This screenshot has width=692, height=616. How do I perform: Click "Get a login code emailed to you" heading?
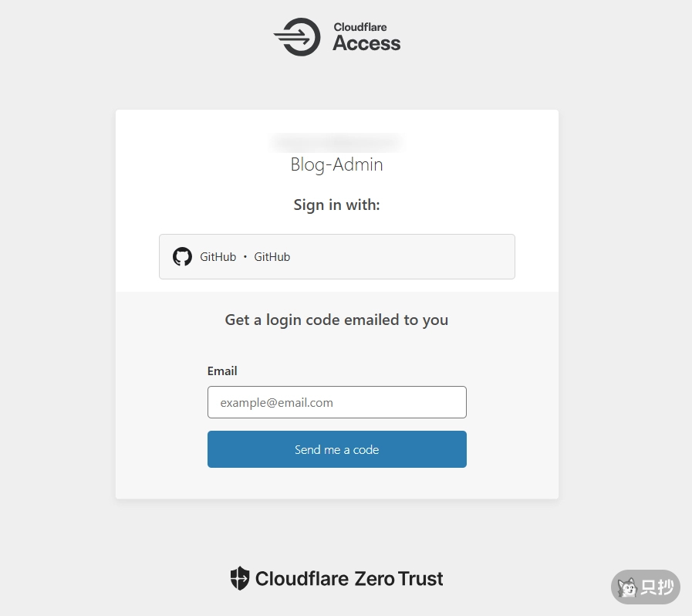pos(336,320)
